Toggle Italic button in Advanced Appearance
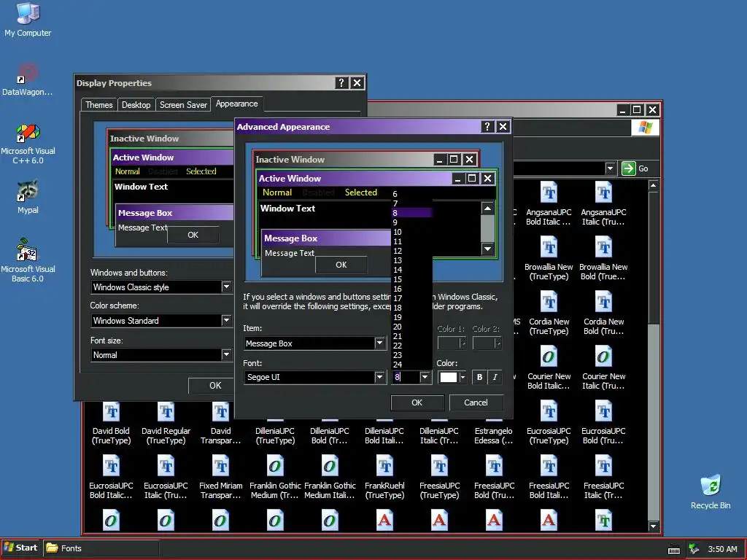Viewport: 747px width, 560px height. click(495, 377)
